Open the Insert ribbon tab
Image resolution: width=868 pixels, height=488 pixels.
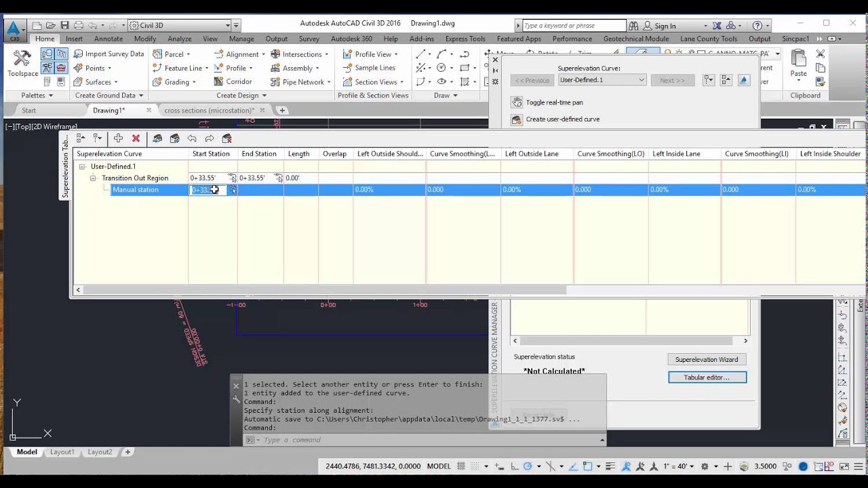pos(74,39)
